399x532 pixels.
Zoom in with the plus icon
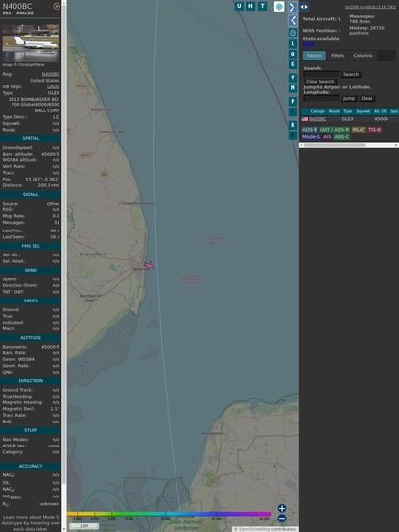point(282,508)
